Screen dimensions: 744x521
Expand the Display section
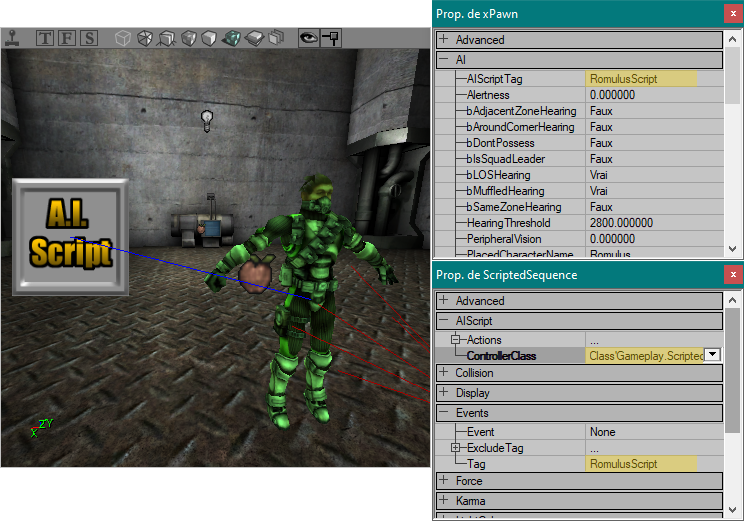click(x=444, y=392)
